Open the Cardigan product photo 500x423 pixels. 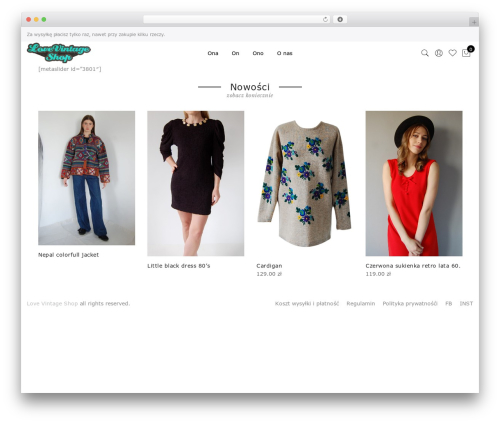305,183
